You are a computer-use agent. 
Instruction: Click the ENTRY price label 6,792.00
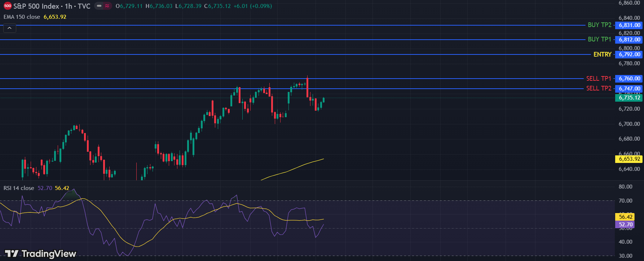629,54
